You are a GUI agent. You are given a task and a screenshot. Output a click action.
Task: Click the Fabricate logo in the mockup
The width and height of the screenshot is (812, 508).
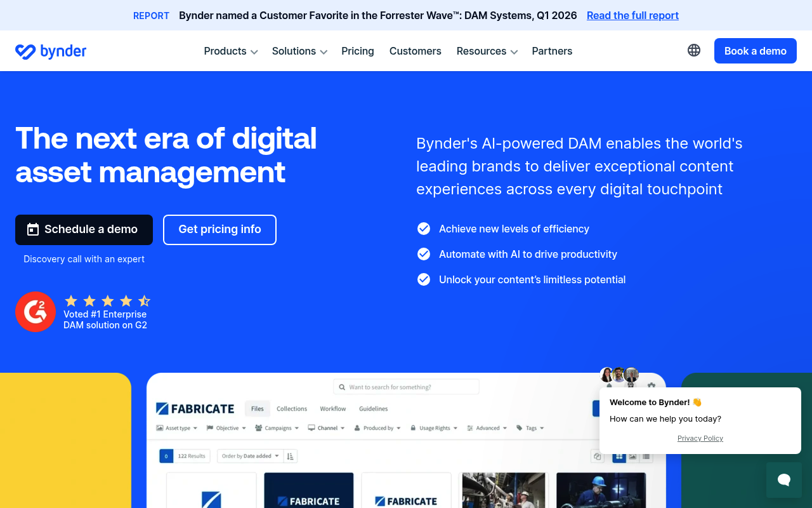pyautogui.click(x=195, y=408)
